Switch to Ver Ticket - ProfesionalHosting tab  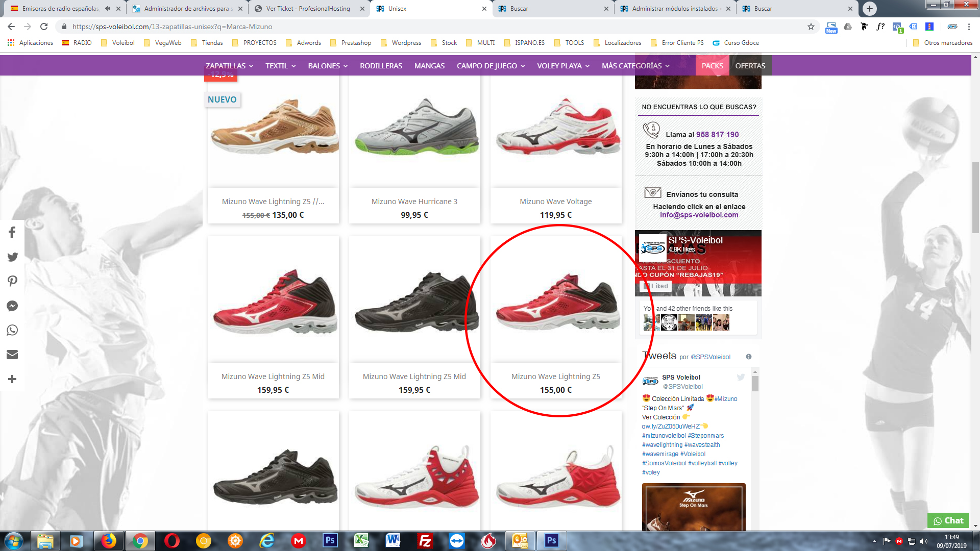click(308, 9)
